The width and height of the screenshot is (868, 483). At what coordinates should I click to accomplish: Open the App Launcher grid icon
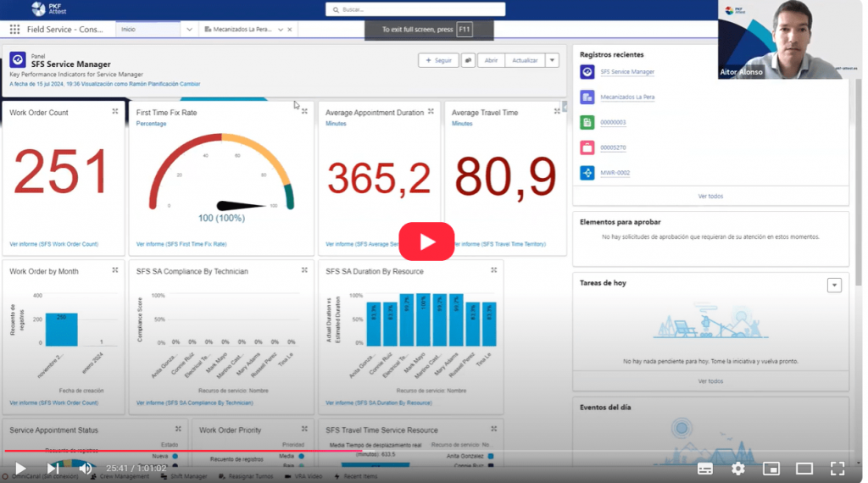pos(14,30)
